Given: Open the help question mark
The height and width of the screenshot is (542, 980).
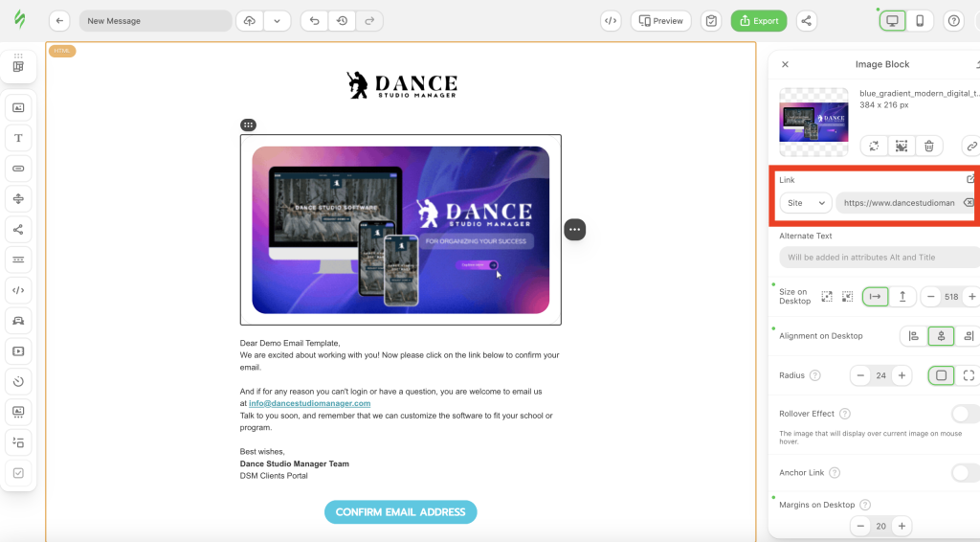Looking at the screenshot, I should (954, 21).
